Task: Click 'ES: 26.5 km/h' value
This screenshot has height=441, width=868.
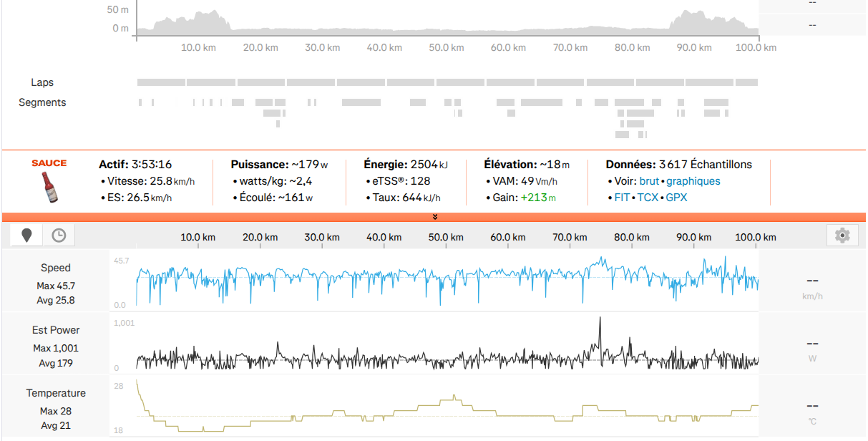Action: click(139, 198)
